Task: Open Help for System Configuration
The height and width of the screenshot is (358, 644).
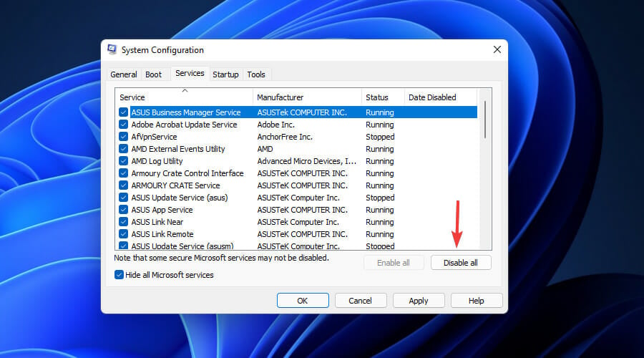Action: (477, 301)
